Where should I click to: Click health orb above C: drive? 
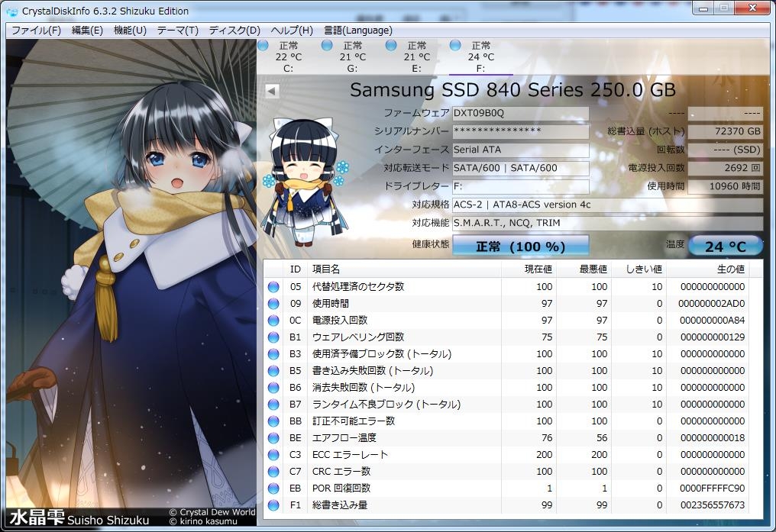[x=264, y=46]
